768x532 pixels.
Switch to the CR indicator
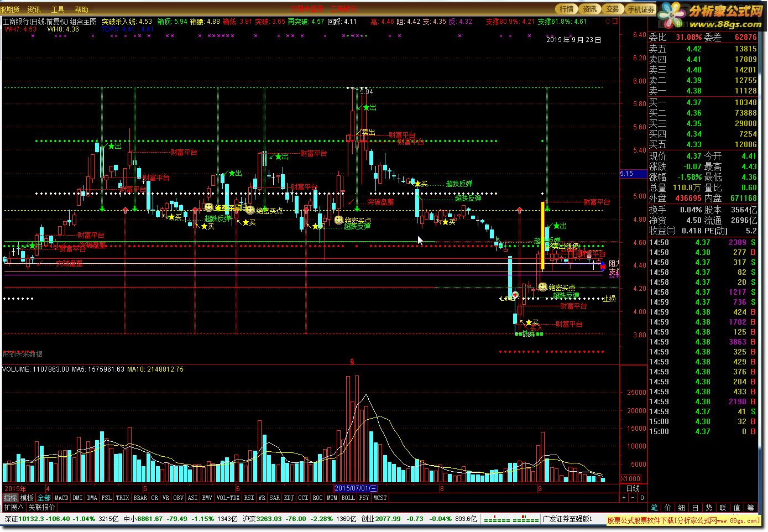[x=155, y=498]
